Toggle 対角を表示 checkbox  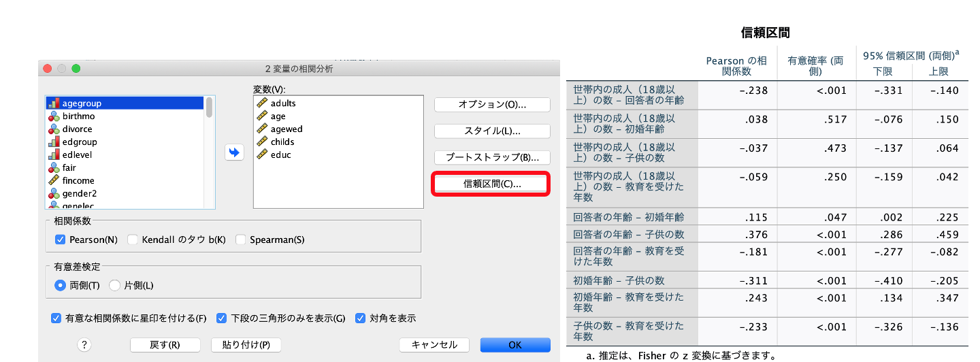361,318
